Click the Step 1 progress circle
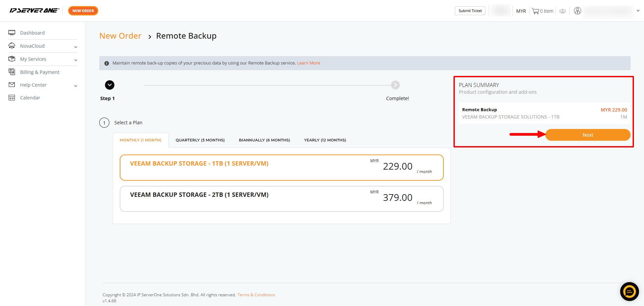This screenshot has height=306, width=644. pyautogui.click(x=110, y=85)
